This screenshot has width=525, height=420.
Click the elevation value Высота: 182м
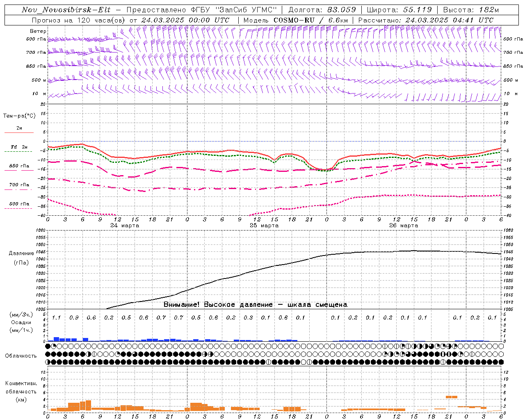[x=471, y=10]
